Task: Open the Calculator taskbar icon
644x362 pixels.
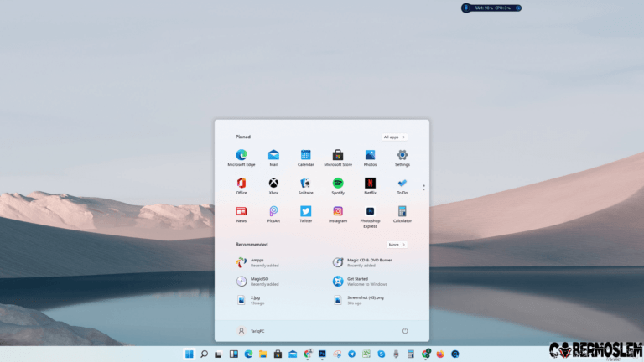Action: [x=411, y=354]
